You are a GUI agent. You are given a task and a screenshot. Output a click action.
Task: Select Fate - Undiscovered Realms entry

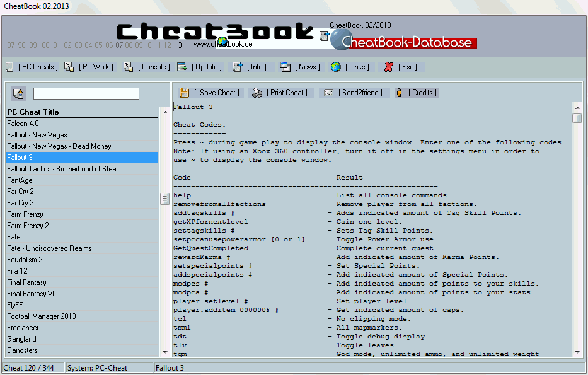pos(83,248)
